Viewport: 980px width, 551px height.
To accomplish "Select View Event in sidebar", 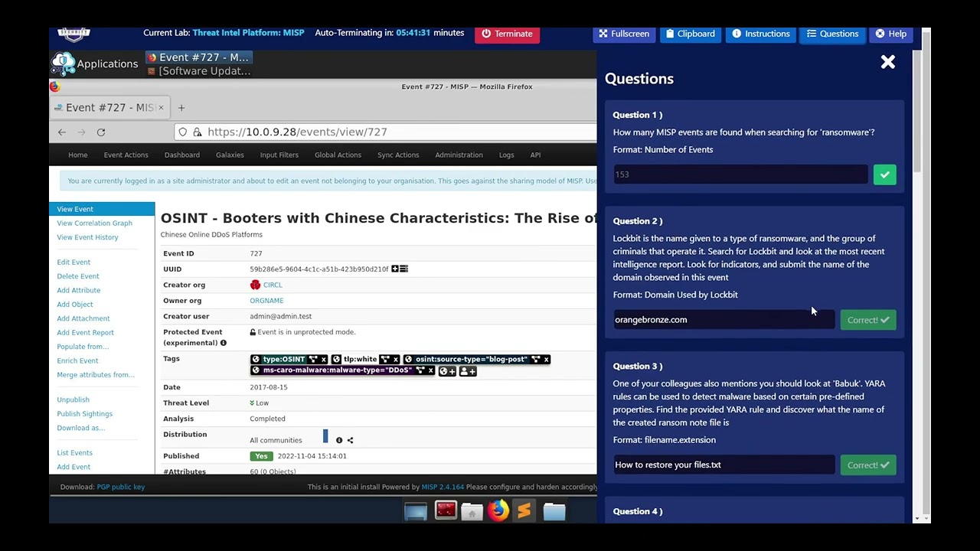I will pos(102,209).
